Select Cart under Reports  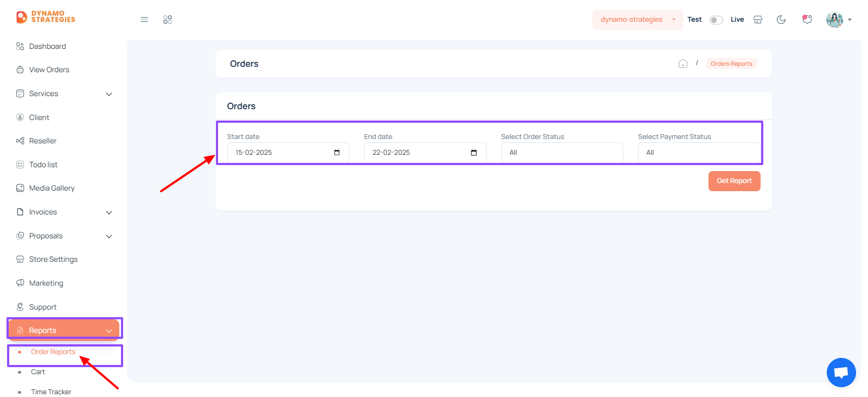pyautogui.click(x=38, y=372)
